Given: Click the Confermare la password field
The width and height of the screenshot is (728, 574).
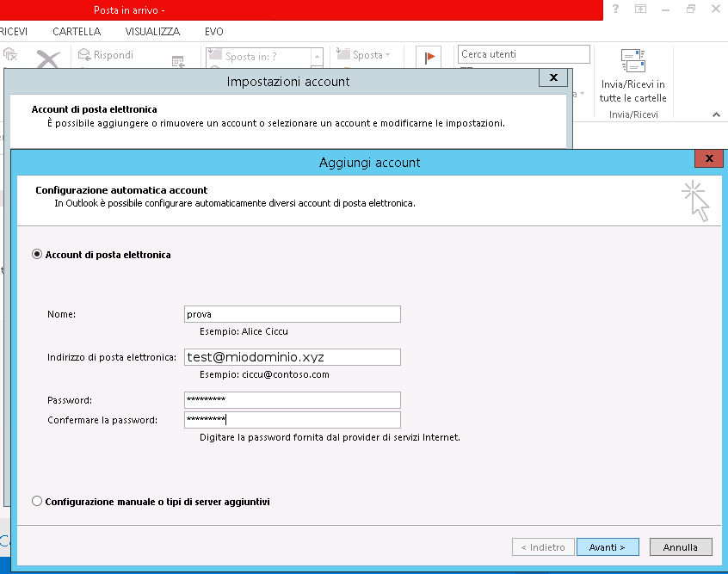Looking at the screenshot, I should pyautogui.click(x=292, y=420).
